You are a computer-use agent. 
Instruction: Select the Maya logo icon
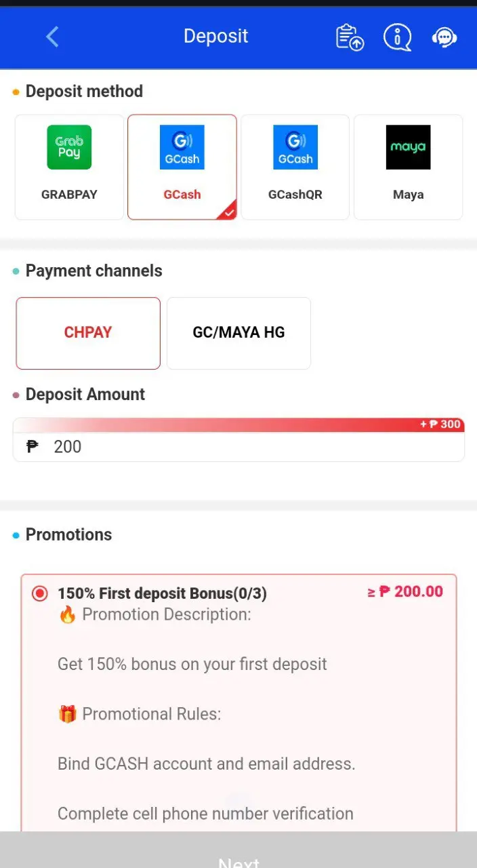tap(409, 147)
